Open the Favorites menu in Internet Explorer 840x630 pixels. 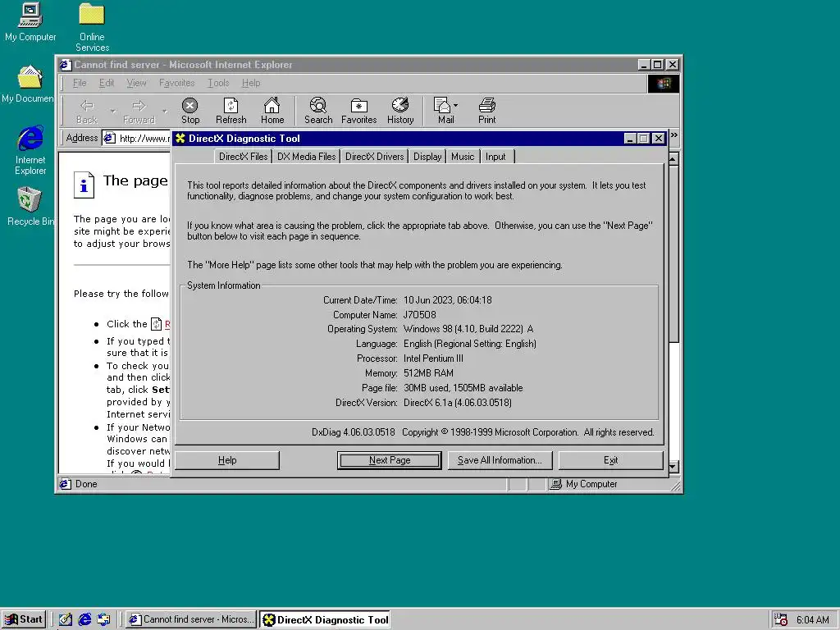(x=177, y=83)
